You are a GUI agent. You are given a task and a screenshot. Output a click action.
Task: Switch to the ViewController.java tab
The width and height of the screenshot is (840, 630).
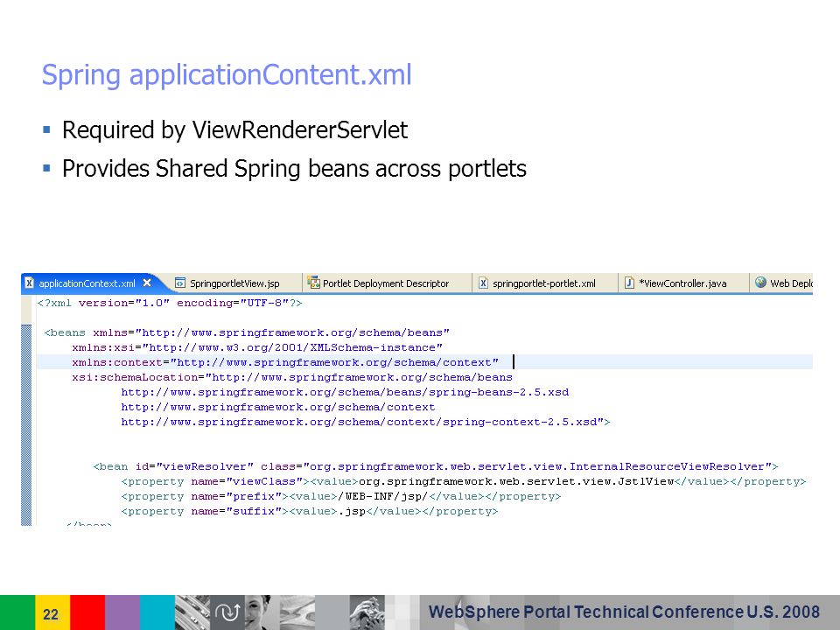[682, 283]
